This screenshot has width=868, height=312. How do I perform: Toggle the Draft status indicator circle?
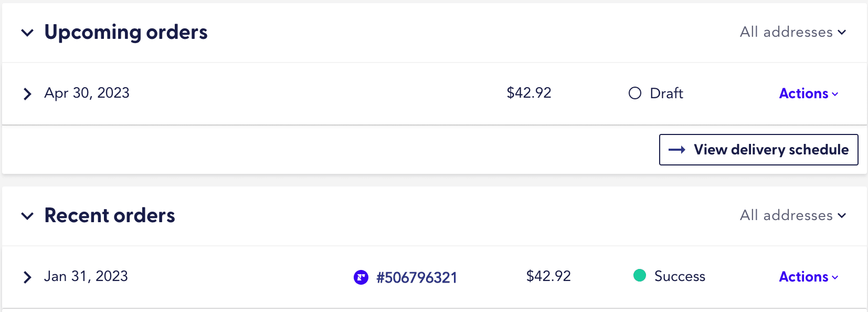634,93
